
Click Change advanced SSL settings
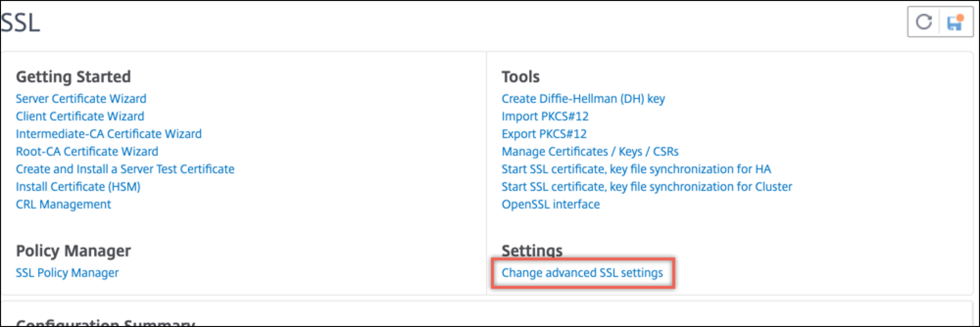pyautogui.click(x=582, y=272)
